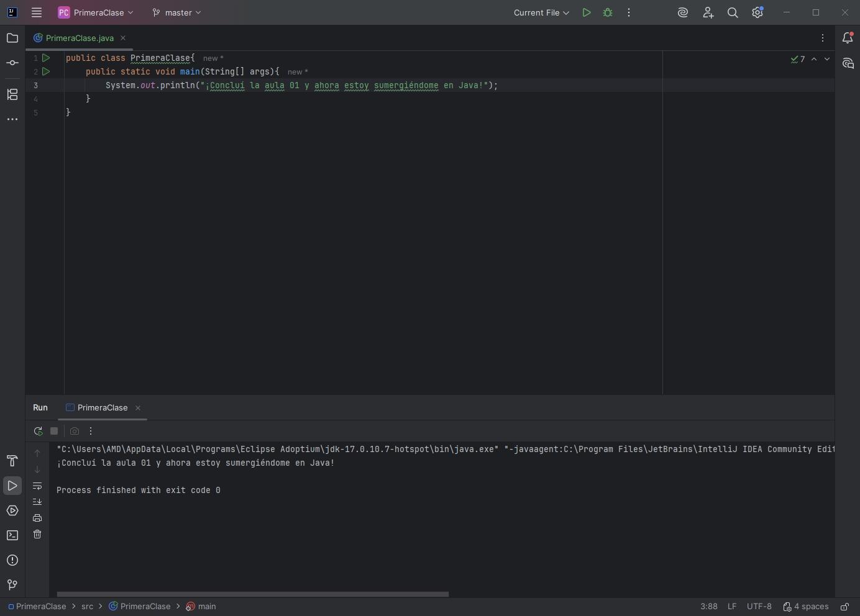
Task: Click UTF-8 encoding in status bar
Action: 759,607
